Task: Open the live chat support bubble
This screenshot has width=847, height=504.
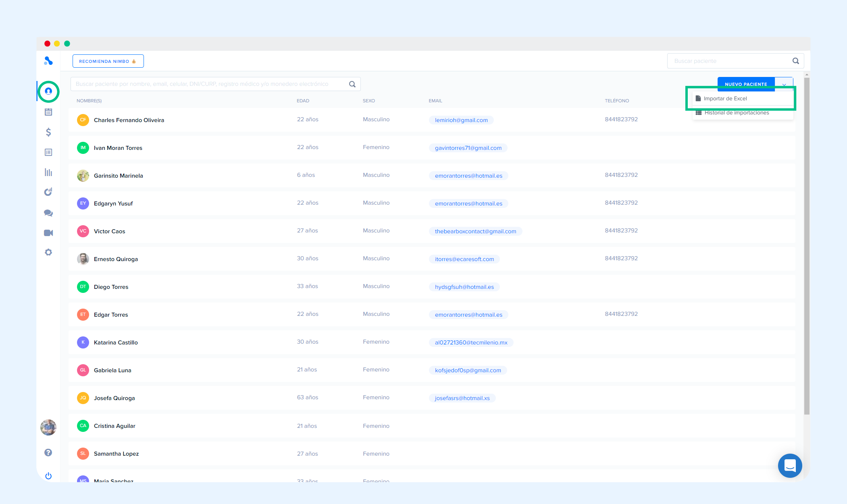Action: pos(790,466)
